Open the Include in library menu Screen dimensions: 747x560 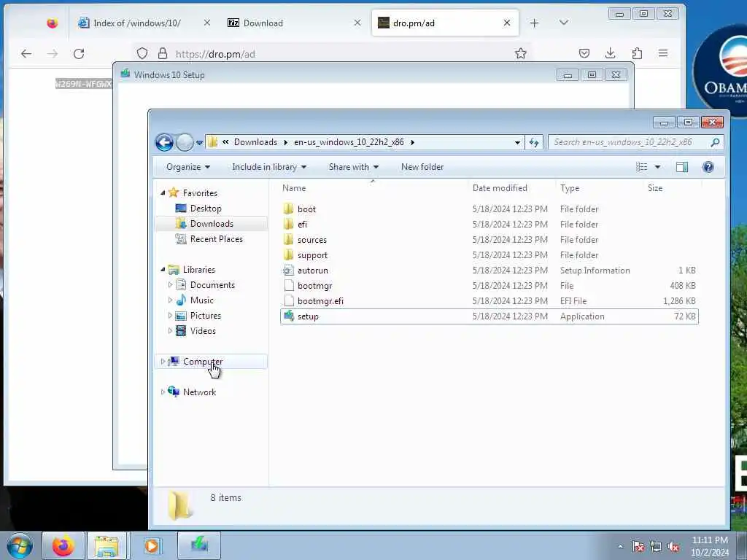pos(269,167)
